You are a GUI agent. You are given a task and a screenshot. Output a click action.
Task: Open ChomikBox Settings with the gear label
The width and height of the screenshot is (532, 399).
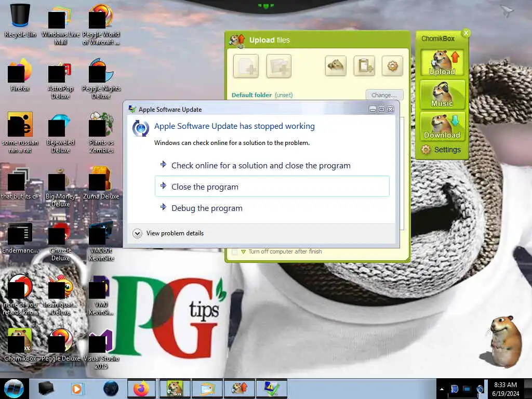pyautogui.click(x=442, y=150)
